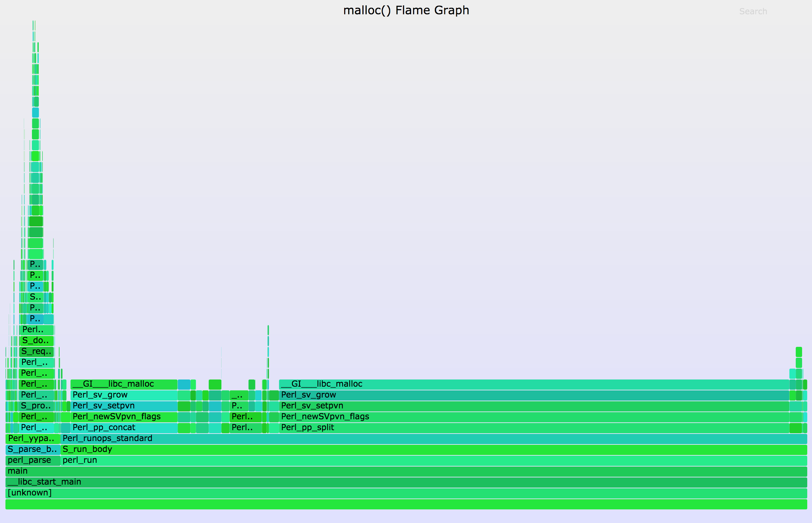The width and height of the screenshot is (812, 523).
Task: Click the unlabeled bottom root frame
Action: pos(406,504)
